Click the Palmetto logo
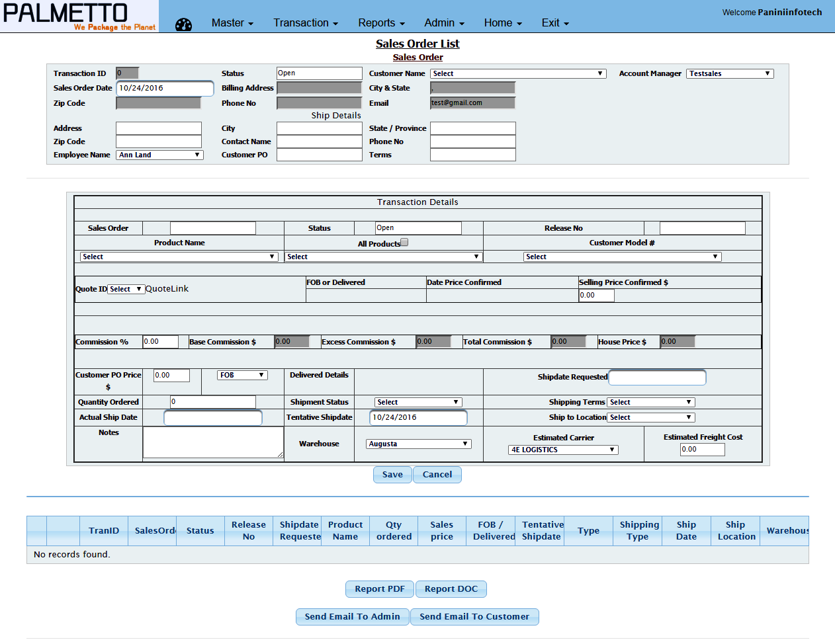 point(79,16)
